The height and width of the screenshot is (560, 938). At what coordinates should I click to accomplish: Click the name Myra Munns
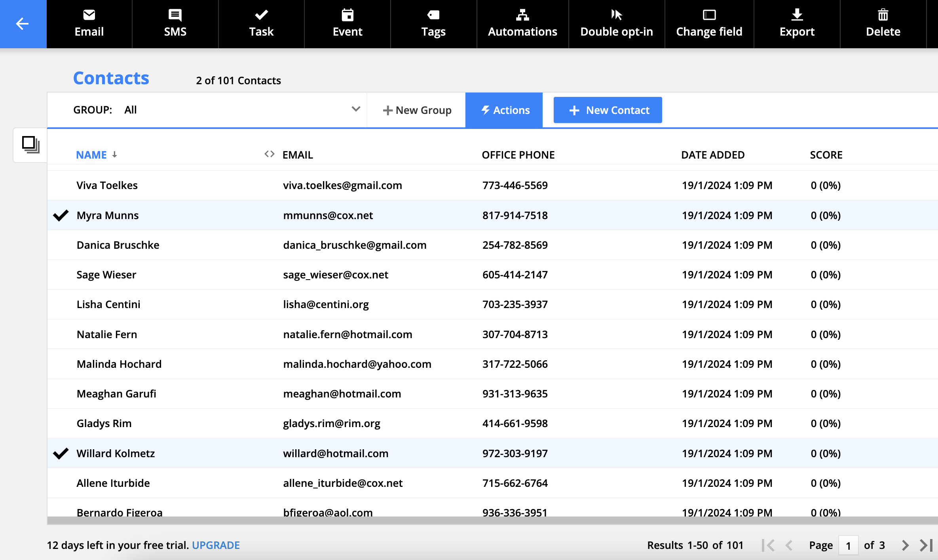point(108,215)
